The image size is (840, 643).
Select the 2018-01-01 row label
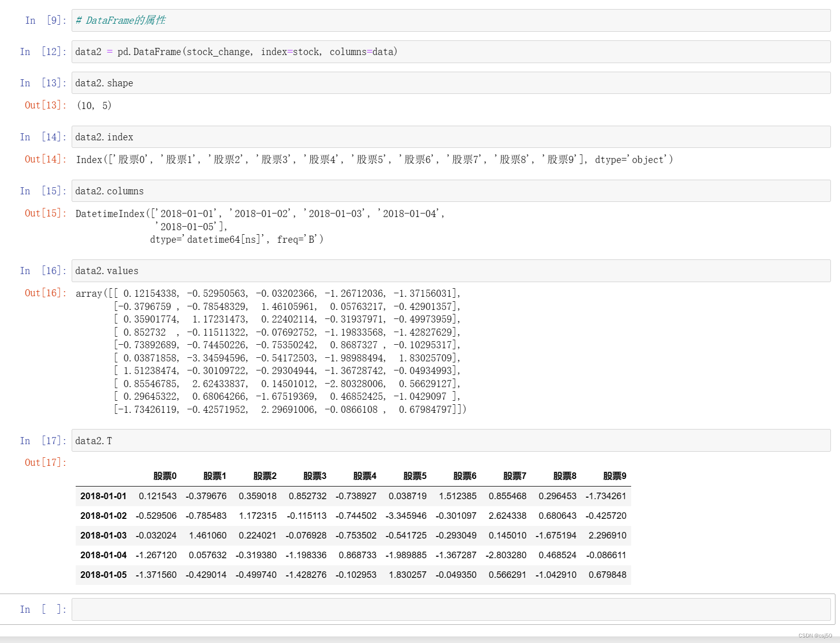click(x=103, y=496)
